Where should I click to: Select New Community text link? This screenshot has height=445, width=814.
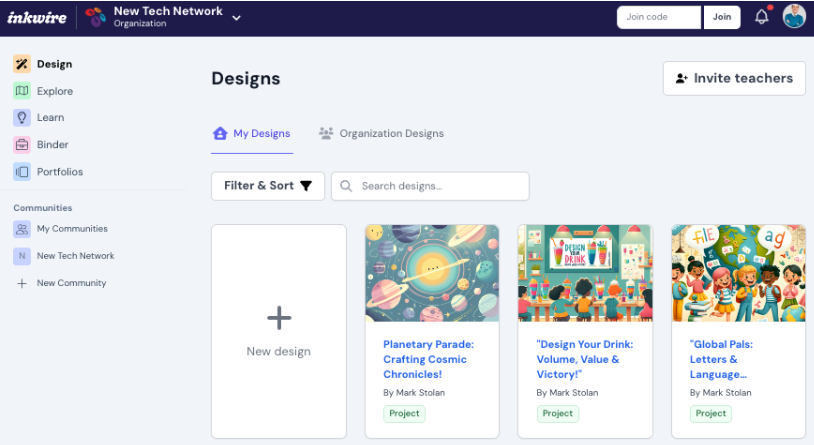pyautogui.click(x=71, y=283)
